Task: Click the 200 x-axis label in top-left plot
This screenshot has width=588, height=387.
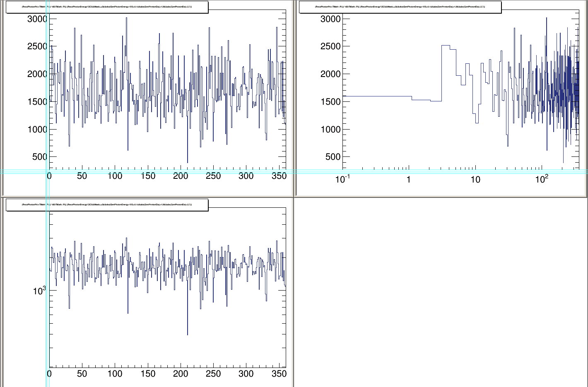Action: point(181,176)
